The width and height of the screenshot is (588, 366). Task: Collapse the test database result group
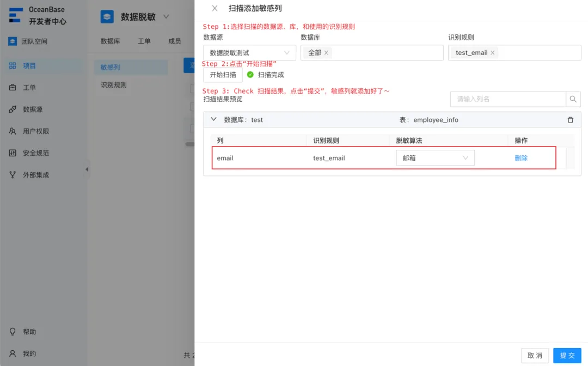coord(214,119)
